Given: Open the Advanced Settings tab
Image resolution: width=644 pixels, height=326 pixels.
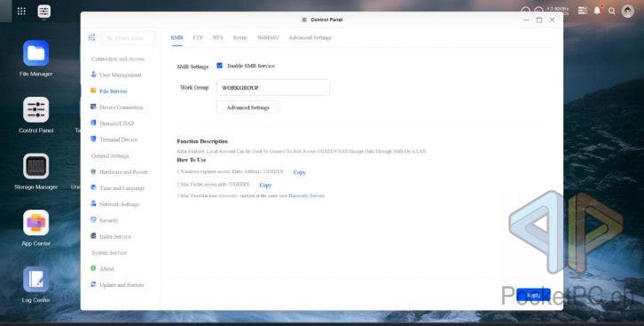Looking at the screenshot, I should (310, 38).
